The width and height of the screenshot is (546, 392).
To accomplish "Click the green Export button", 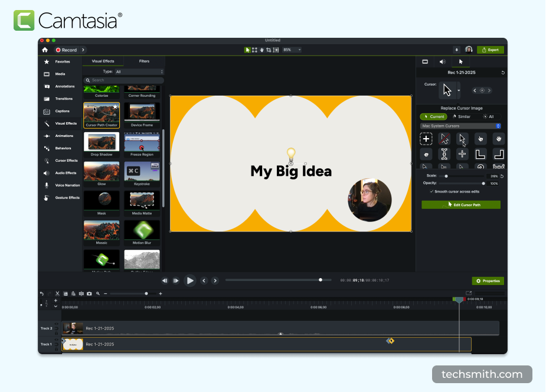I will click(x=490, y=50).
